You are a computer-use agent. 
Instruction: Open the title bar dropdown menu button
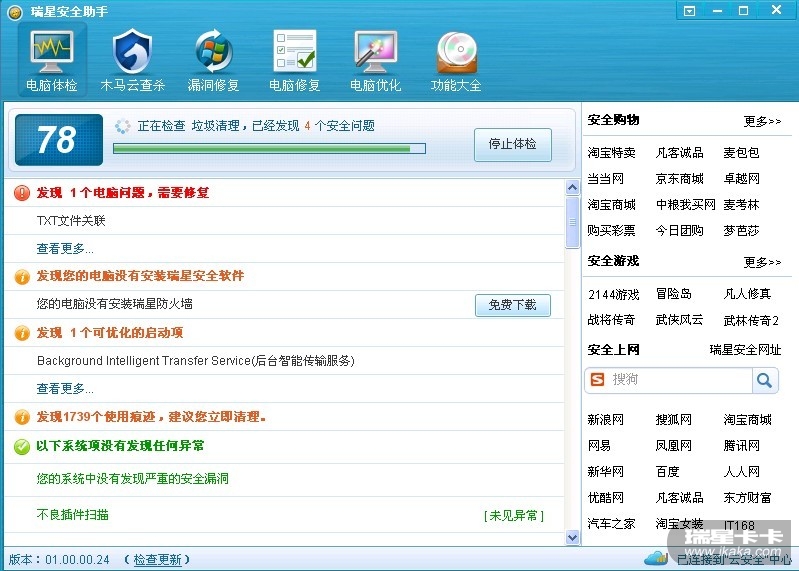(x=689, y=11)
